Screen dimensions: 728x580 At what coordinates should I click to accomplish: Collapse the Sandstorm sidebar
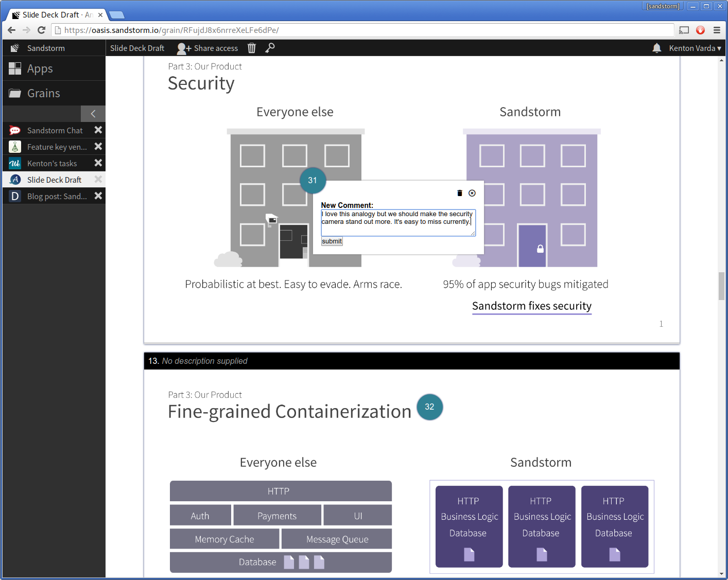click(93, 114)
